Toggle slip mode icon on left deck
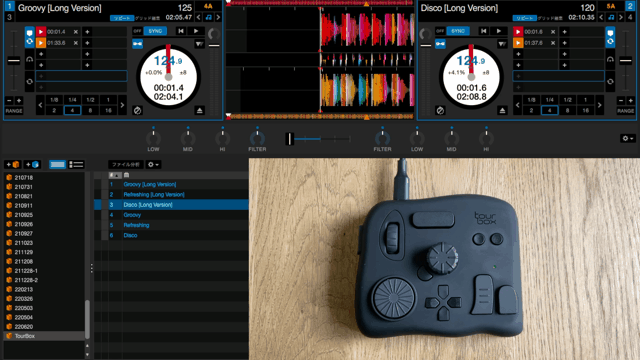Screen dimensions: 640x360 click(x=138, y=110)
